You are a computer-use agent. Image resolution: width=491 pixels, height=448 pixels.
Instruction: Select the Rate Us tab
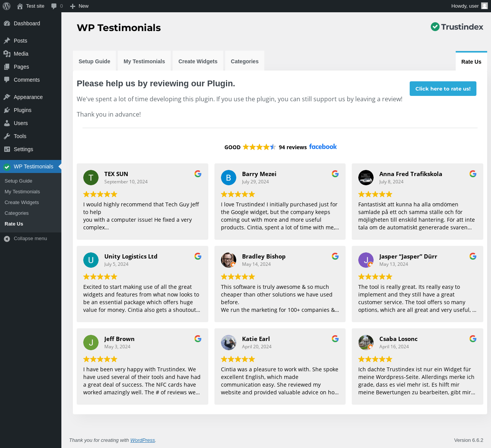pyautogui.click(x=471, y=61)
